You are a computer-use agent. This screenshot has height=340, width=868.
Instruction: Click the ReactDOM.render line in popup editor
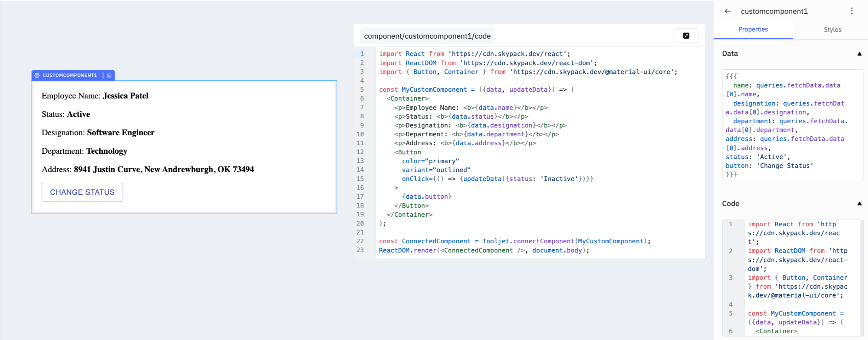(484, 250)
